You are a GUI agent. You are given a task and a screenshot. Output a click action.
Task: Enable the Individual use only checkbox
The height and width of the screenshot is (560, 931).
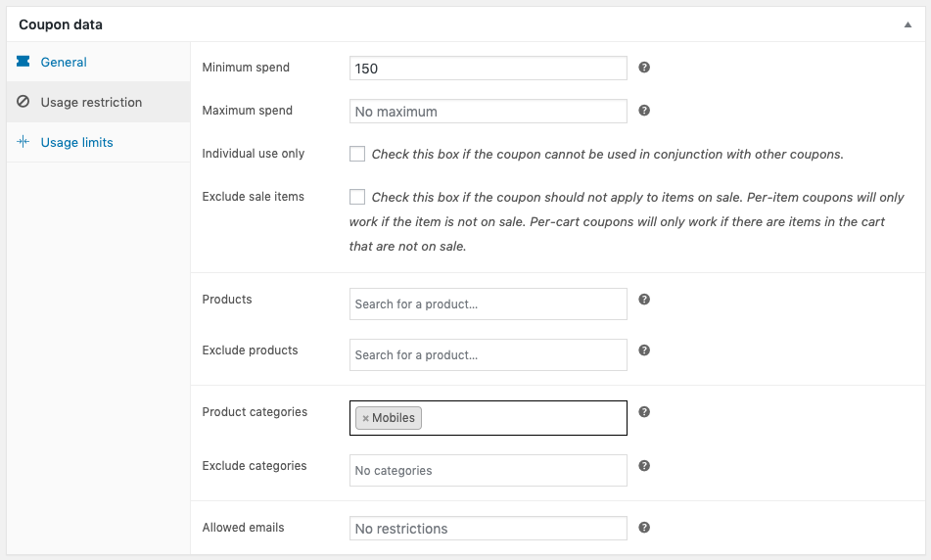pyautogui.click(x=357, y=154)
